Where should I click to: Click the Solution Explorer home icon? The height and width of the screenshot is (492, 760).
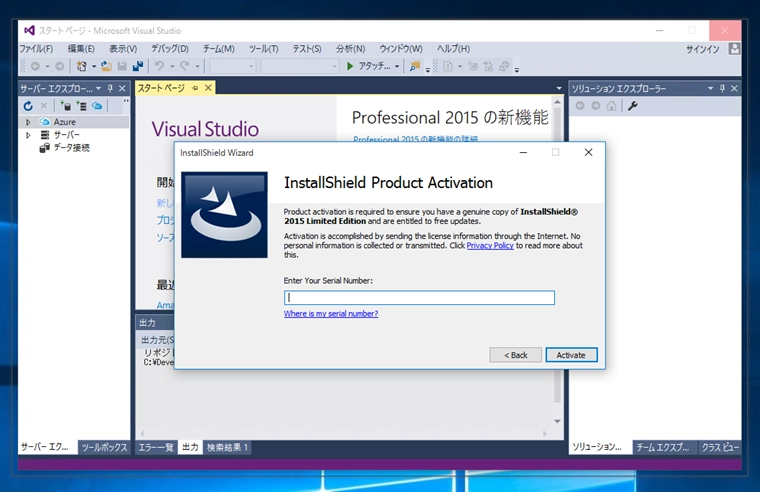(x=612, y=106)
